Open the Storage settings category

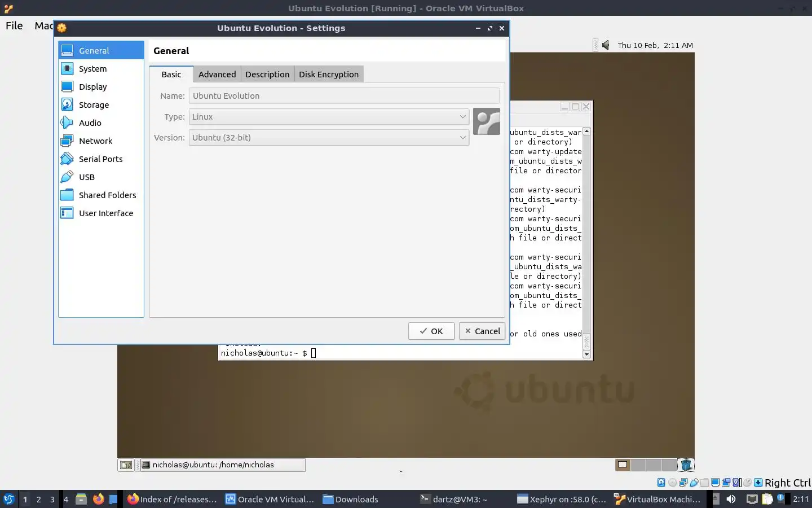point(101,104)
